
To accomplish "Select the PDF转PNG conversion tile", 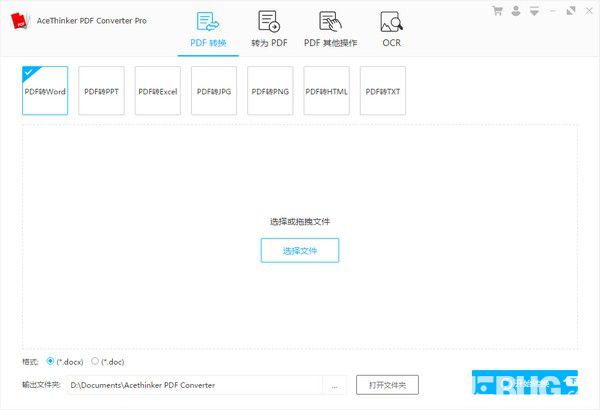I will click(x=270, y=91).
